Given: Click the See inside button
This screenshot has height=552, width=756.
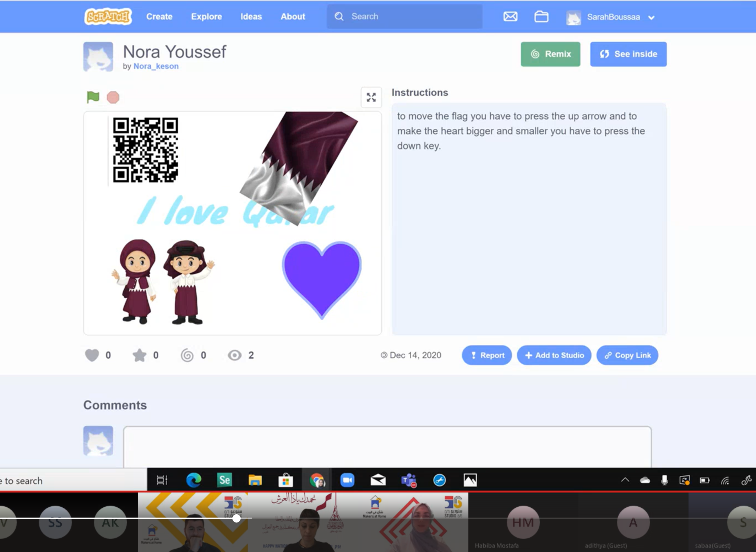Looking at the screenshot, I should point(628,54).
